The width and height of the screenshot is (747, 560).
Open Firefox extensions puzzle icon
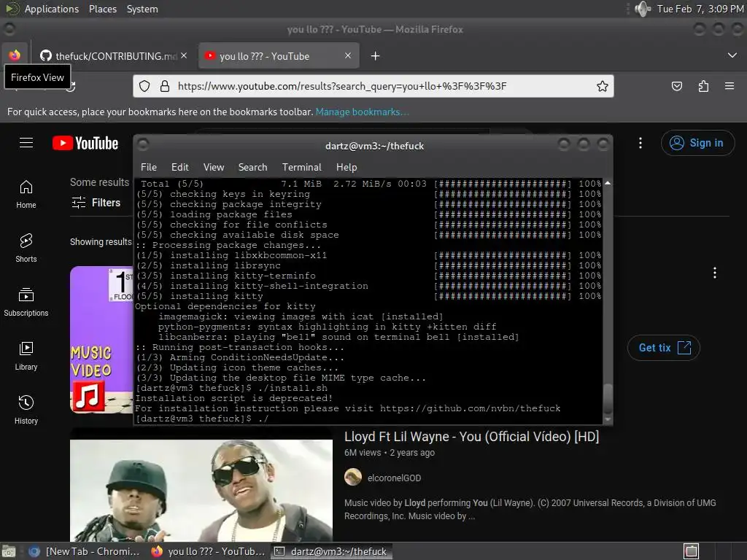pos(703,86)
